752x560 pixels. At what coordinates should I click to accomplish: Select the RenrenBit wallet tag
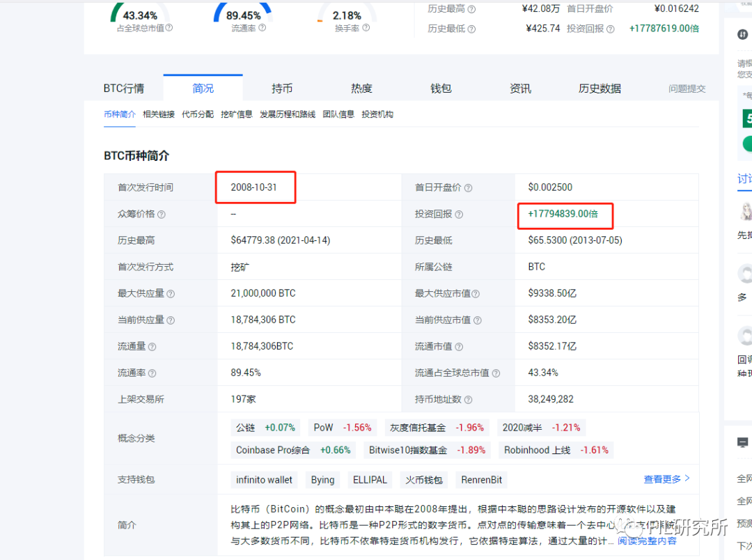pos(482,480)
